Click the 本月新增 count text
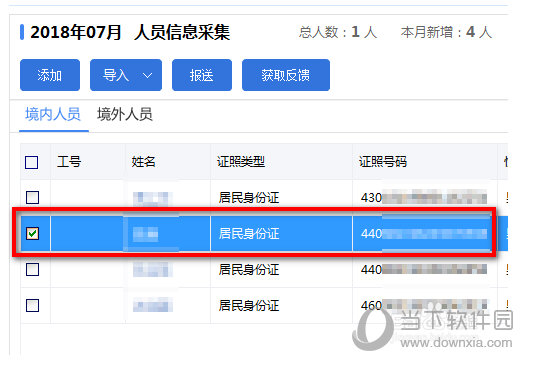This screenshot has height=372, width=537. pos(446,33)
